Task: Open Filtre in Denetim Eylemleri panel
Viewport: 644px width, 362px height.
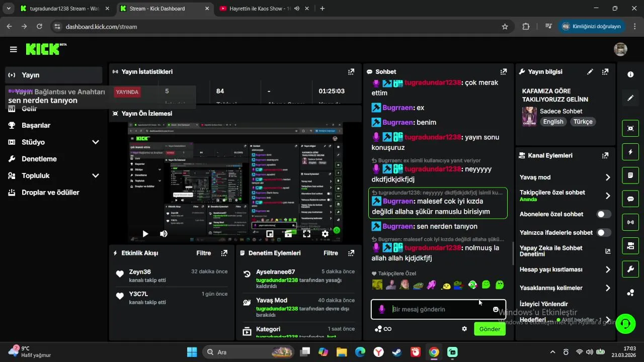Action: tap(331, 253)
